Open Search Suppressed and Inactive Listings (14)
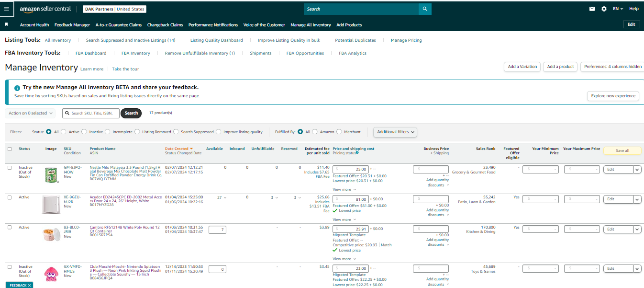This screenshot has width=644, height=288. (131, 40)
